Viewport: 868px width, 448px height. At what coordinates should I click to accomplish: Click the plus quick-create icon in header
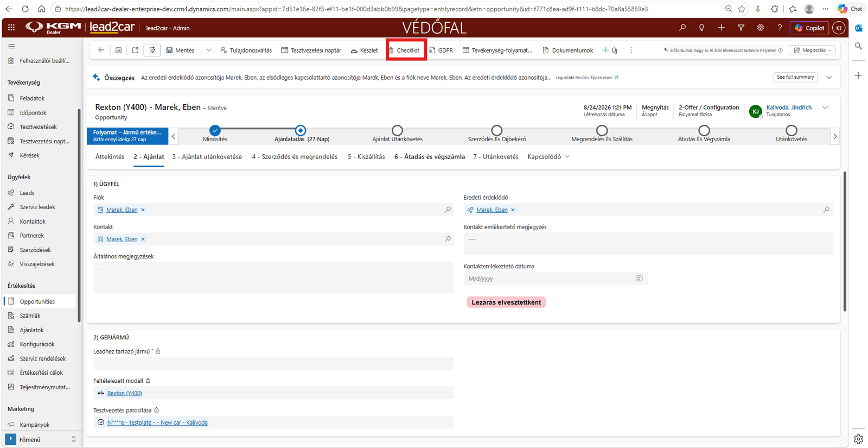(x=721, y=28)
